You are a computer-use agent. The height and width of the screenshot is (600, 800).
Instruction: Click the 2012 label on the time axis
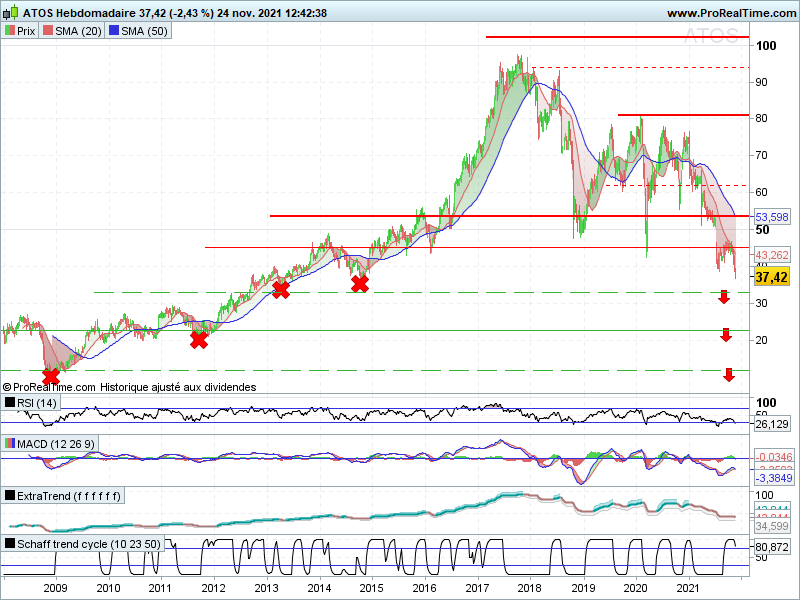tap(213, 588)
